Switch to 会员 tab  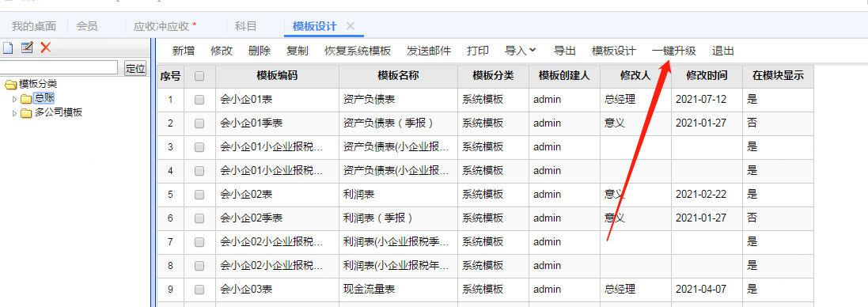point(87,26)
